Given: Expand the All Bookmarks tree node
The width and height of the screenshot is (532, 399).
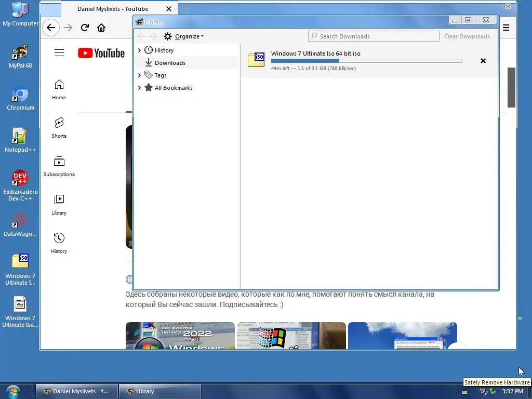Looking at the screenshot, I should click(139, 88).
